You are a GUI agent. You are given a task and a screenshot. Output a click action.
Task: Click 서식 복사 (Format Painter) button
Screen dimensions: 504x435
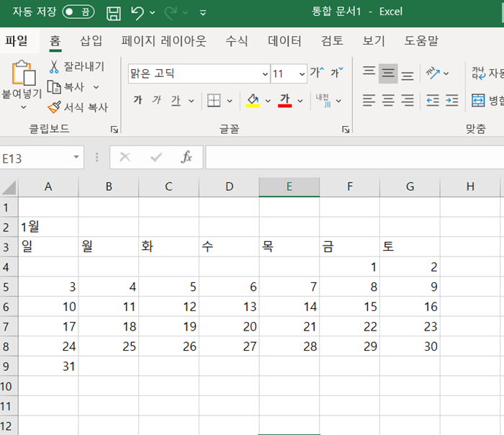78,107
